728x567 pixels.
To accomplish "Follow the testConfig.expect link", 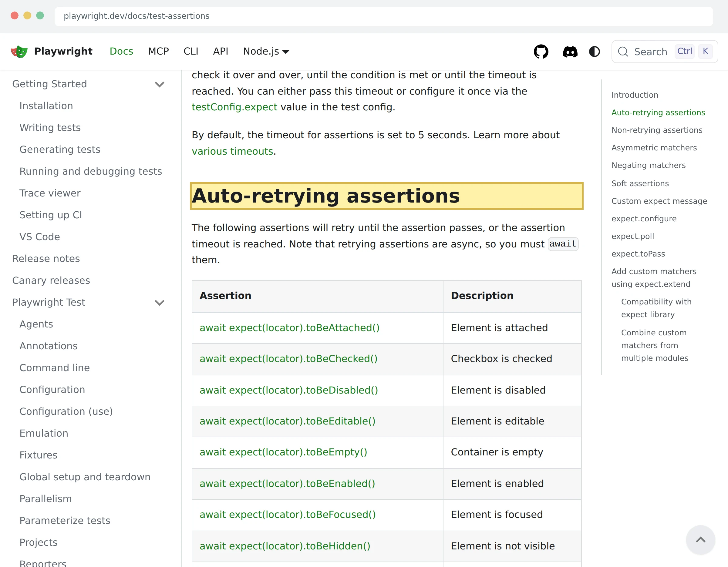I will pyautogui.click(x=234, y=107).
